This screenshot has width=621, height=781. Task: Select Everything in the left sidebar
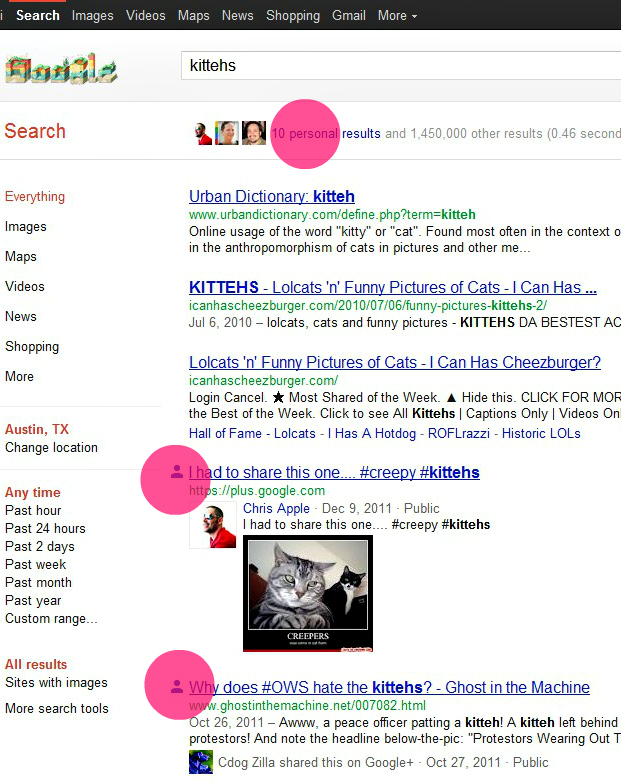(35, 197)
